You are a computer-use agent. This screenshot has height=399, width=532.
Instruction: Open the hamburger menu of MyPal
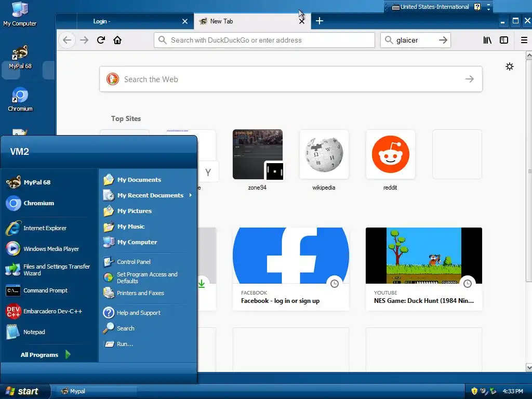point(524,40)
